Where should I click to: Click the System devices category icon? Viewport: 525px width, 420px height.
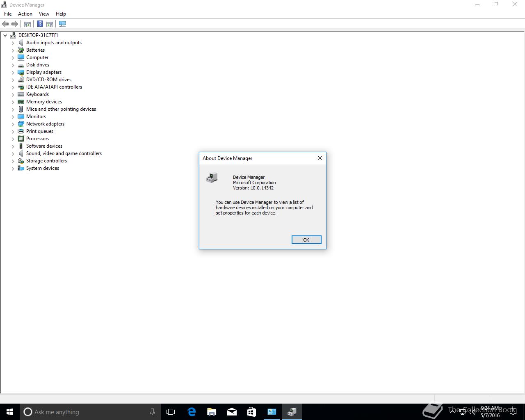21,168
